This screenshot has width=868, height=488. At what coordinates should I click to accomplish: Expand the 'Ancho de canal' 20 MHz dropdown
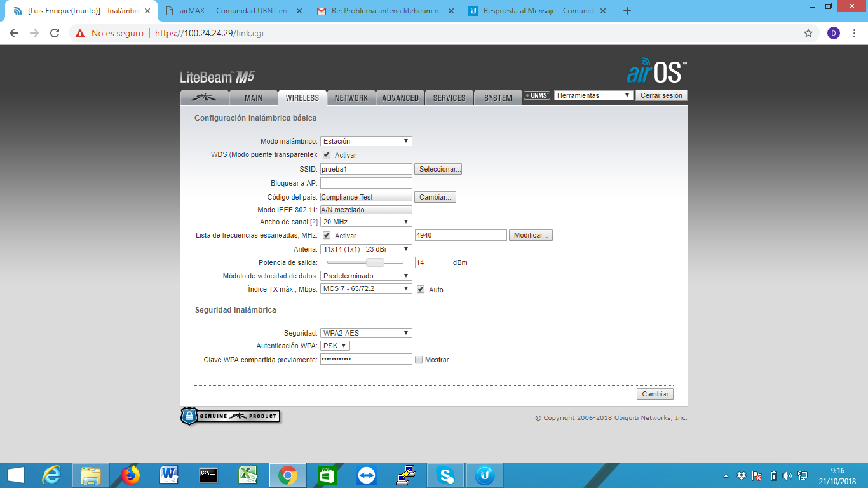366,222
